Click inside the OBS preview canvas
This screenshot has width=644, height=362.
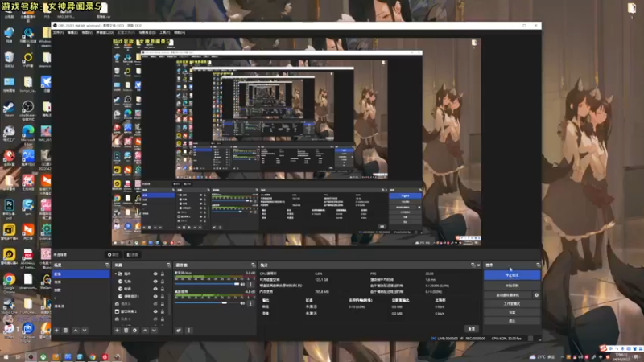tap(296, 142)
